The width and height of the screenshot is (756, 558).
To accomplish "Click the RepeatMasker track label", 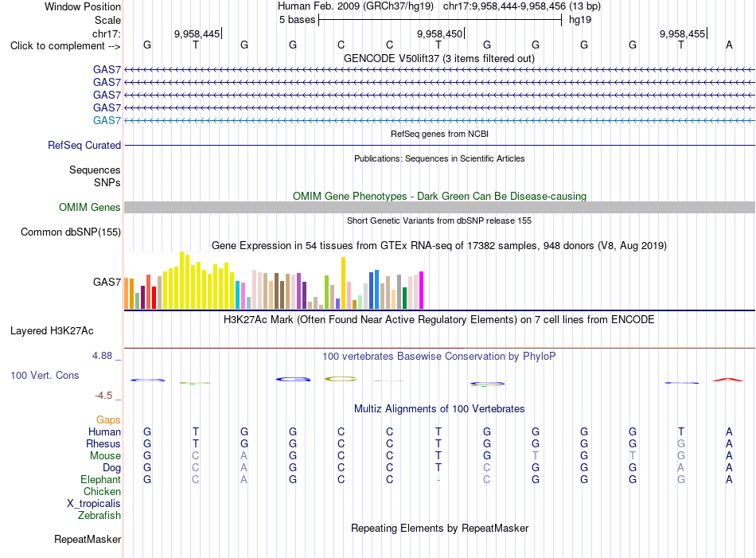I will 88,539.
